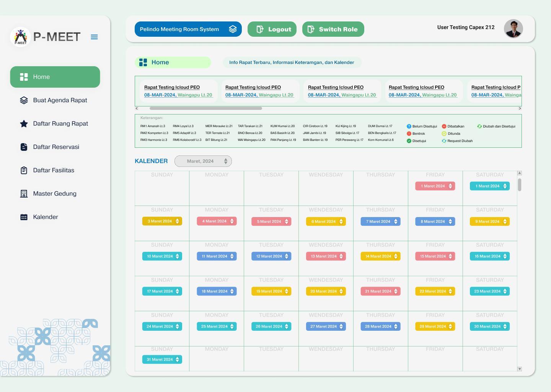Click calendar scrollbar down arrow

pyautogui.click(x=520, y=369)
